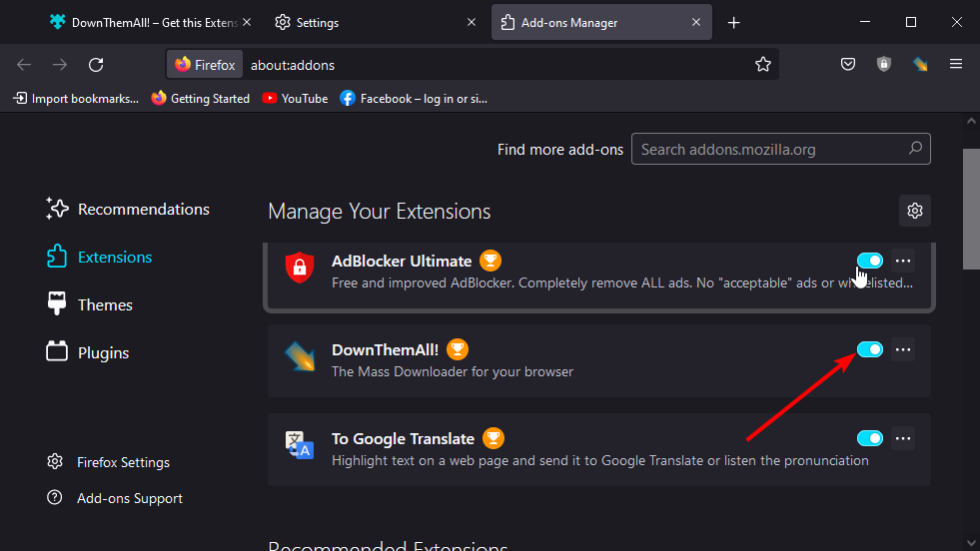Open more options for To Google Translate
The image size is (980, 551).
902,438
